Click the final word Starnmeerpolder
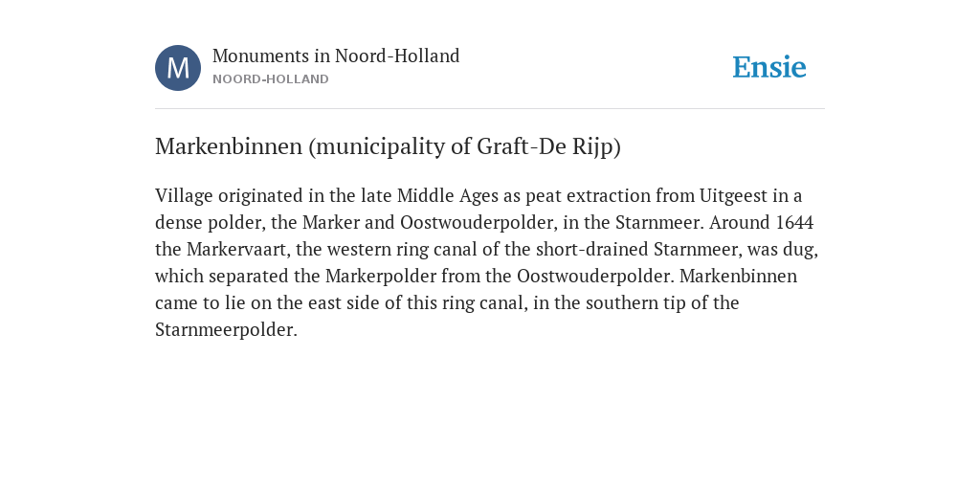 224,330
